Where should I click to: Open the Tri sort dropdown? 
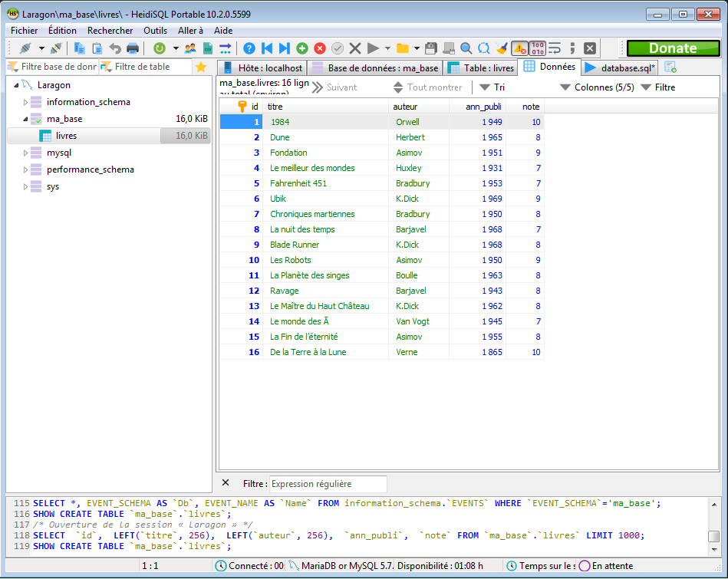point(492,87)
